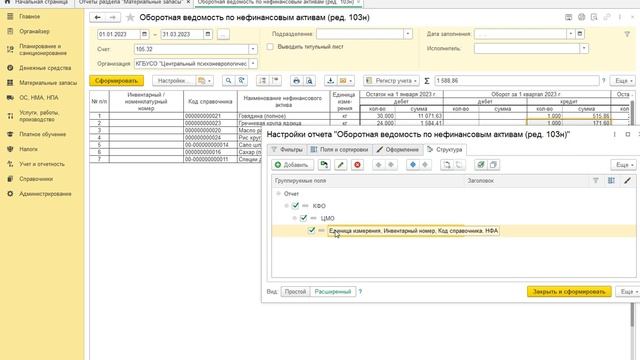Add report to favorites with star icon
The height and width of the screenshot is (360, 640).
tap(130, 17)
